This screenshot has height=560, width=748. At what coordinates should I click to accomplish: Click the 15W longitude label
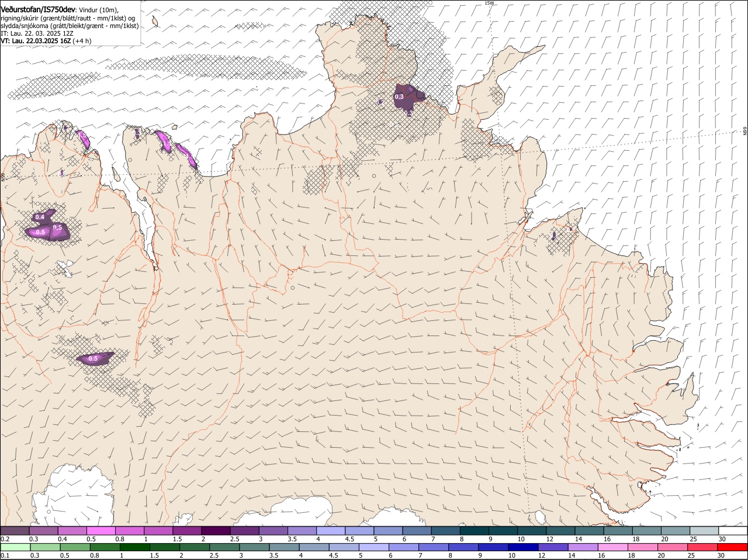pos(489,3)
